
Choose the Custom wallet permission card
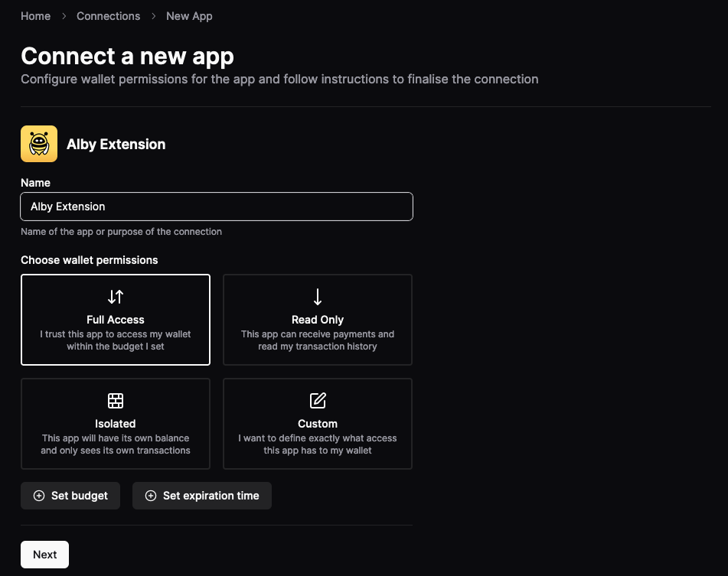coord(317,424)
